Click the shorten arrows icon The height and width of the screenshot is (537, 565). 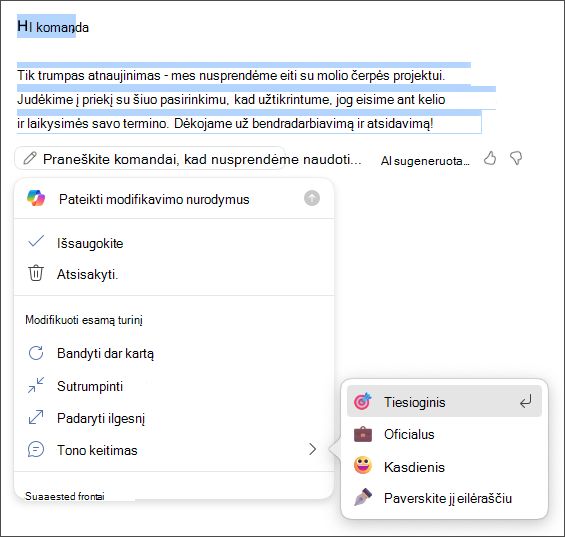[36, 385]
